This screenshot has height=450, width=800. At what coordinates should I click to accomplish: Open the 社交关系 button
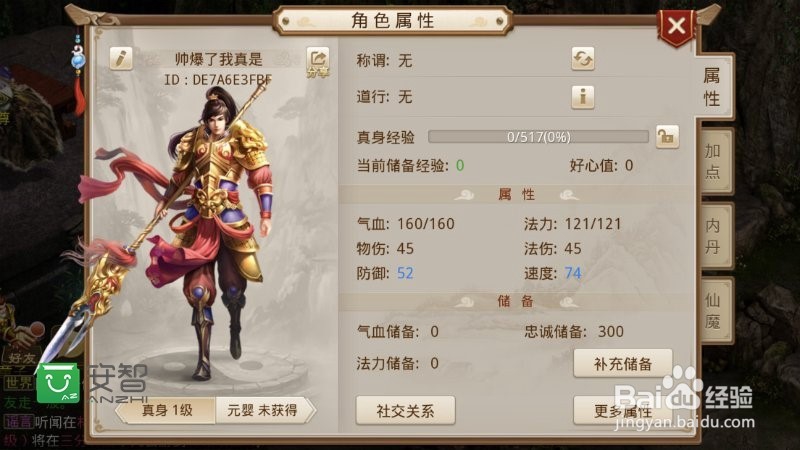(x=405, y=410)
